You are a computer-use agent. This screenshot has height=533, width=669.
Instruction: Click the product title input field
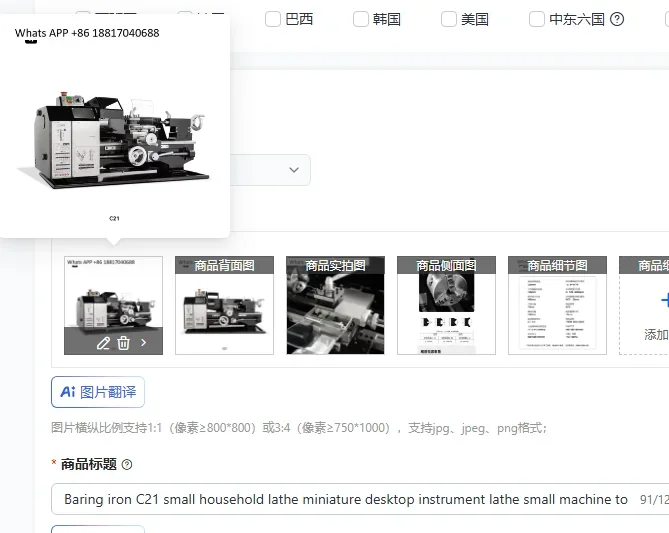(x=360, y=499)
